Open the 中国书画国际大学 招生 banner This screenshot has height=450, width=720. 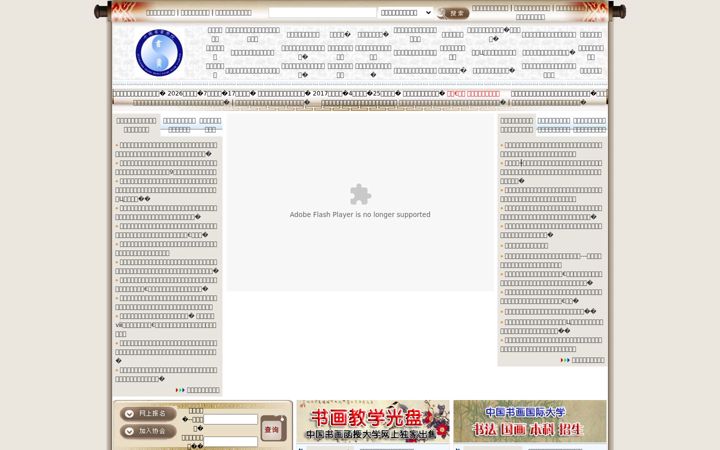tap(530, 421)
